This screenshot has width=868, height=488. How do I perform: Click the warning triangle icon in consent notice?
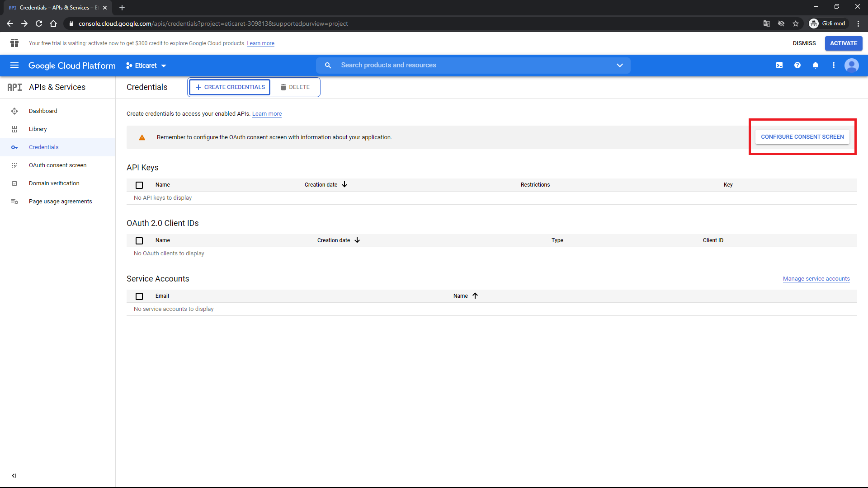(142, 137)
